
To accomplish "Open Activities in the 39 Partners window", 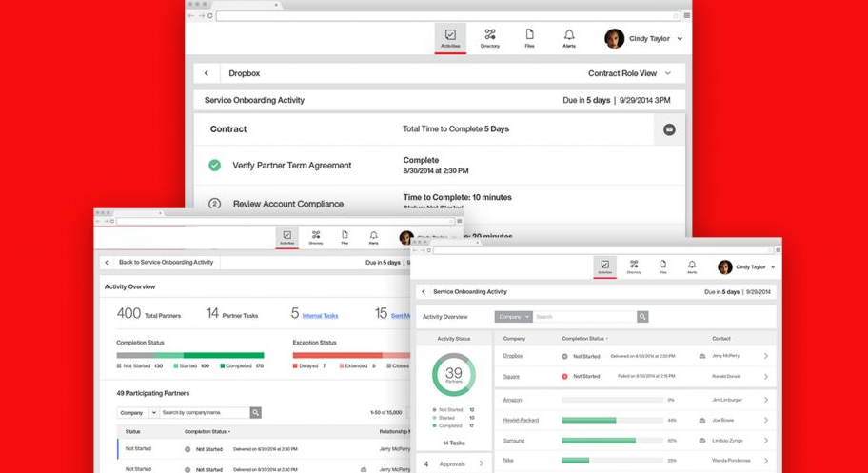I will coord(605,266).
